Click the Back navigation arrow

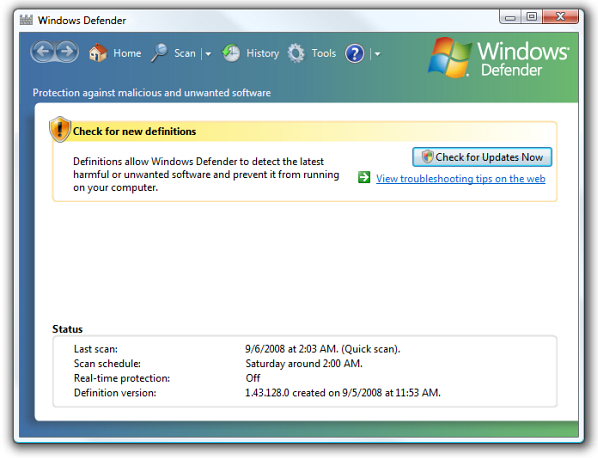click(x=42, y=51)
